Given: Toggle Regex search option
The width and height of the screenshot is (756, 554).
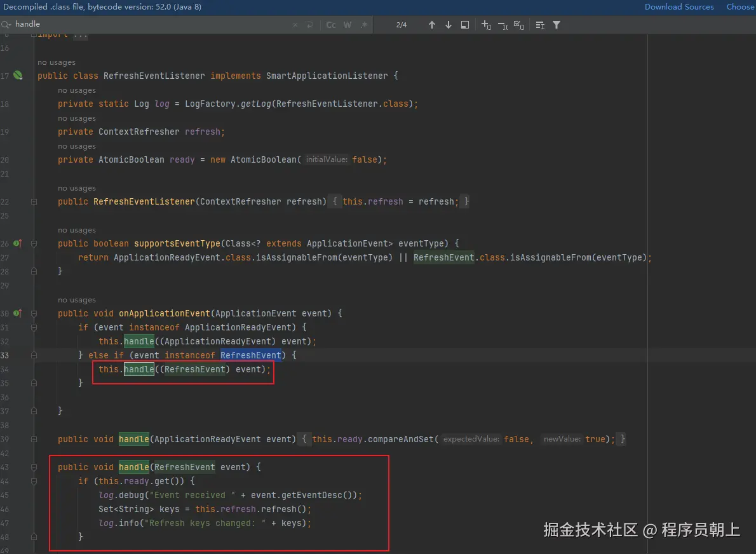Looking at the screenshot, I should click(x=364, y=25).
